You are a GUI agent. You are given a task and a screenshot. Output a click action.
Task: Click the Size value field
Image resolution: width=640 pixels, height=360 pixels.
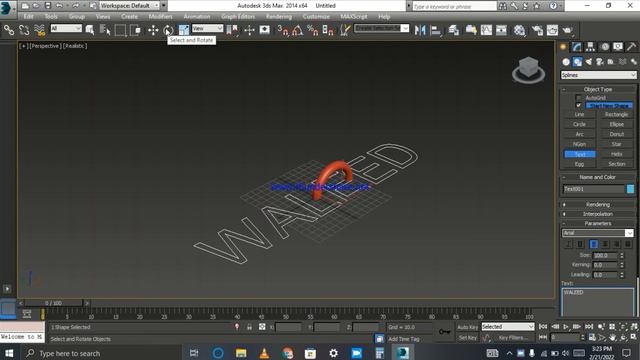[x=605, y=256]
